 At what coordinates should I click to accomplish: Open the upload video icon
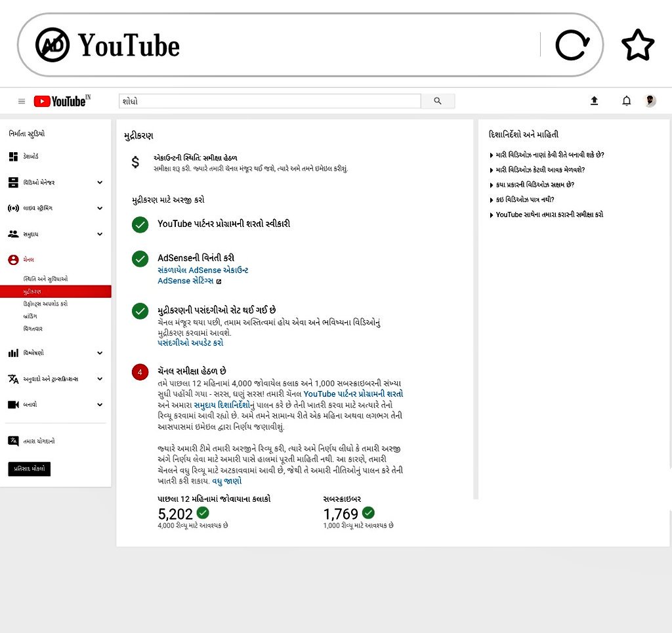(x=594, y=100)
